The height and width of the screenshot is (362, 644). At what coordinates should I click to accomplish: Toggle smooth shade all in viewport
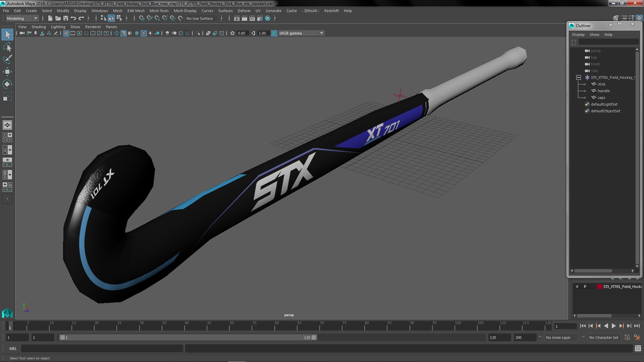coord(123,33)
